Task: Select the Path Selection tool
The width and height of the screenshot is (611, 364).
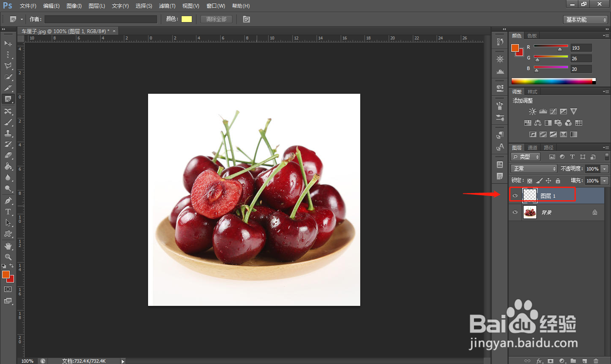Action: pos(8,223)
